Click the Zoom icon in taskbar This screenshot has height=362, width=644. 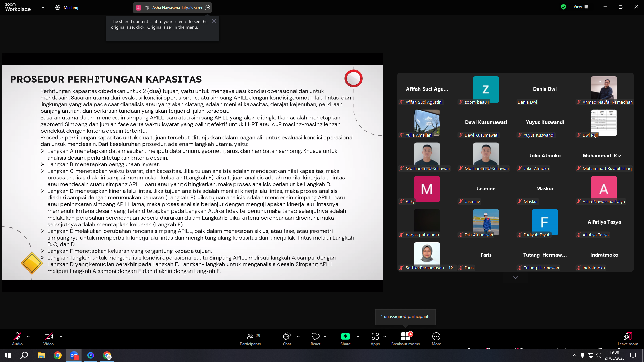[x=74, y=355]
